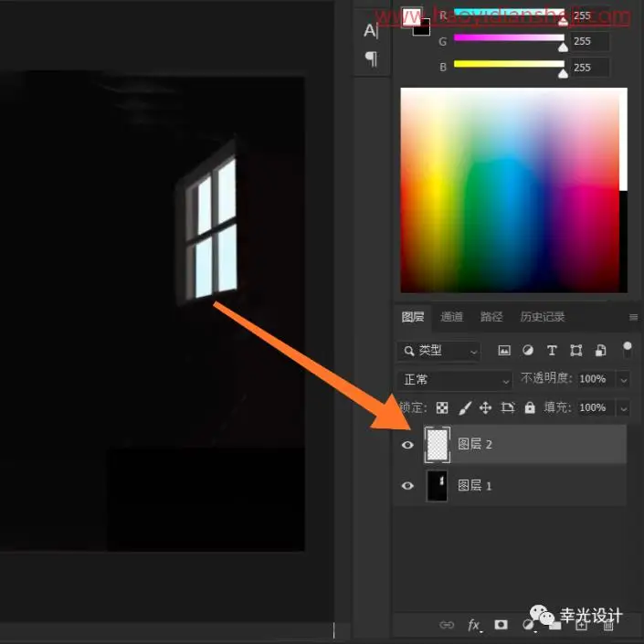
Task: Filter layers by type layers
Action: [552, 351]
